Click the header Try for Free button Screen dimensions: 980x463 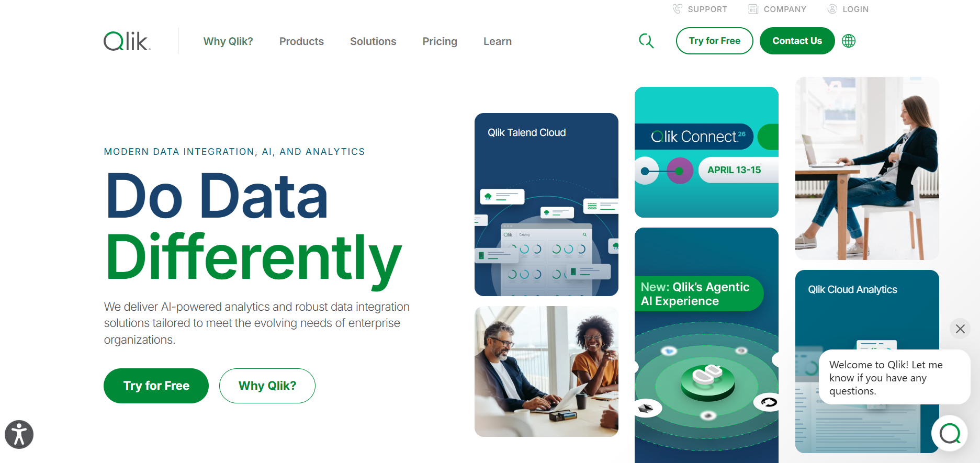pos(715,41)
